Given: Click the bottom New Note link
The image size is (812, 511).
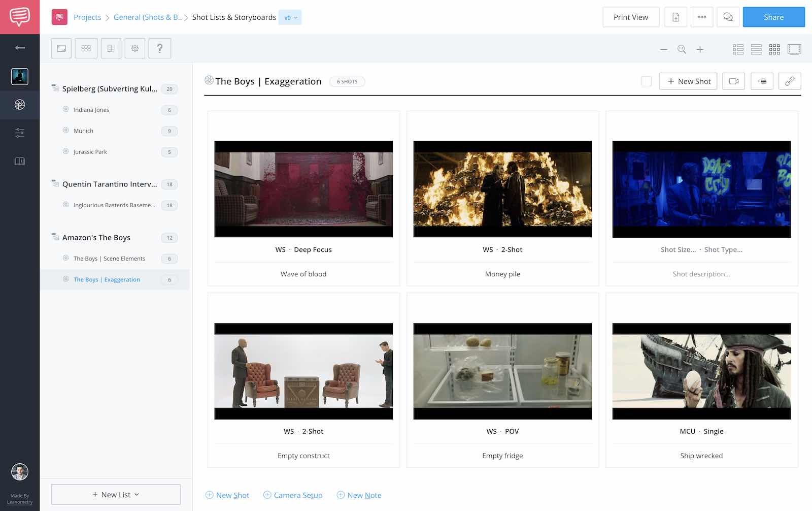Looking at the screenshot, I should [359, 495].
